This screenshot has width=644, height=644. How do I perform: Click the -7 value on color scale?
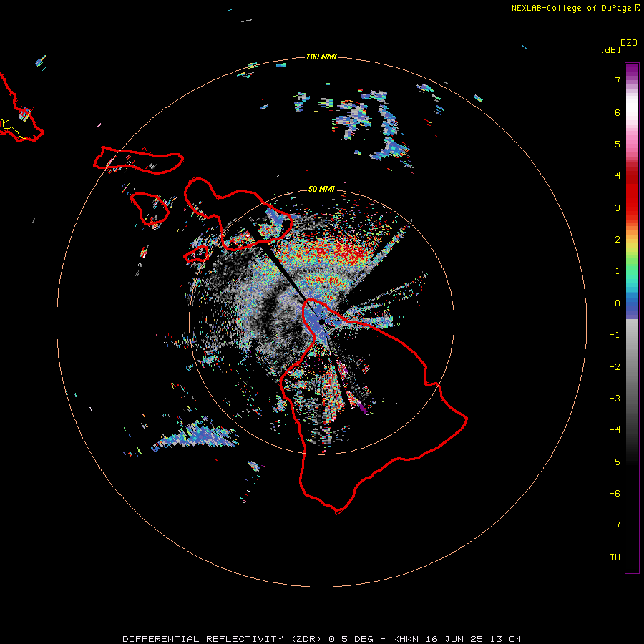pos(615,525)
